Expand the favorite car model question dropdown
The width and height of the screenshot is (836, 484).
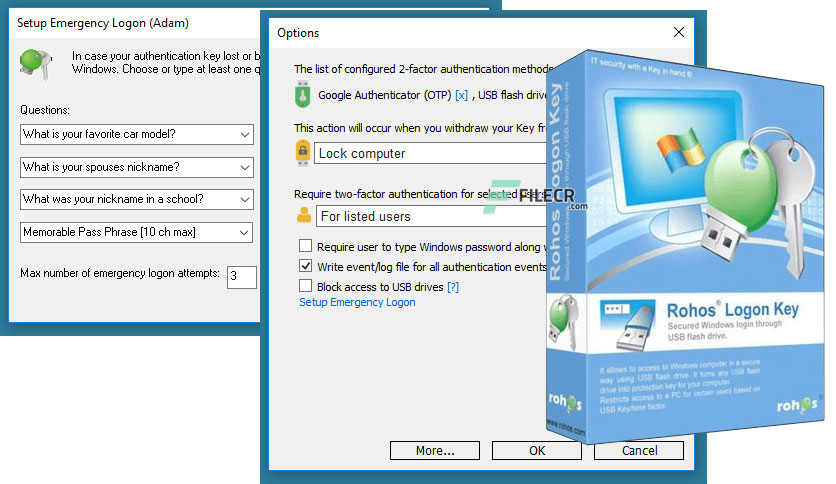pyautogui.click(x=245, y=134)
